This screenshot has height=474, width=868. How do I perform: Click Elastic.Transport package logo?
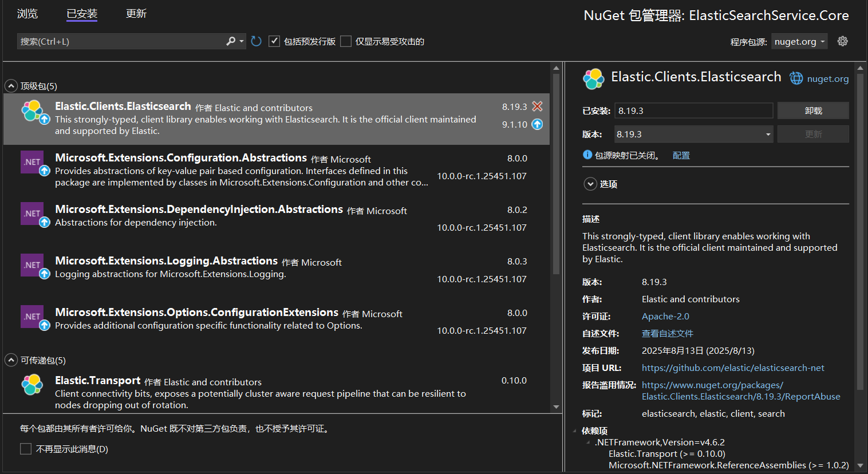tap(32, 385)
